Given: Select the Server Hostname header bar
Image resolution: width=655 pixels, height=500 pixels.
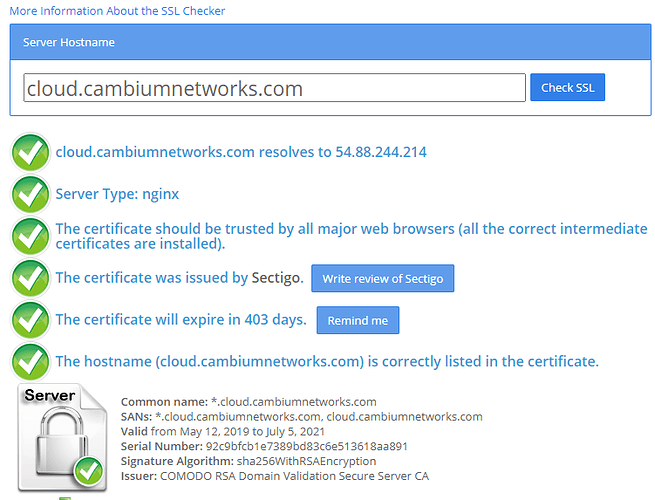Looking at the screenshot, I should tap(330, 42).
